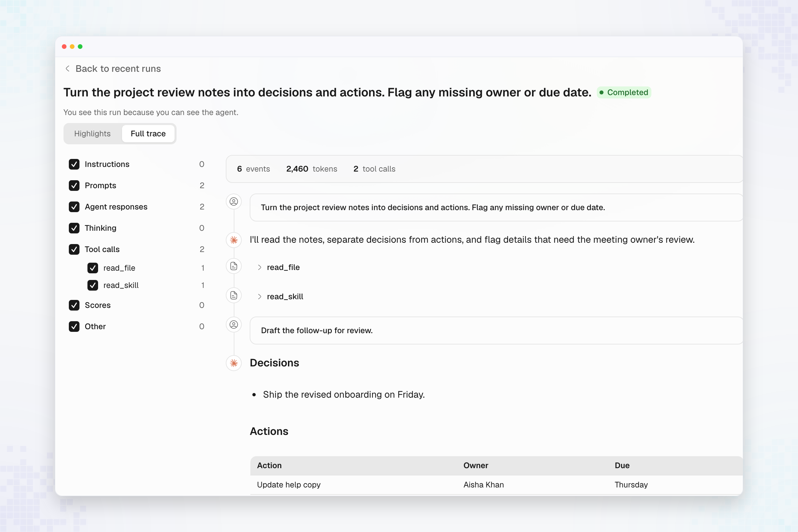This screenshot has width=798, height=532.
Task: Expand the read_skill tool call chevron
Action: [x=260, y=297]
